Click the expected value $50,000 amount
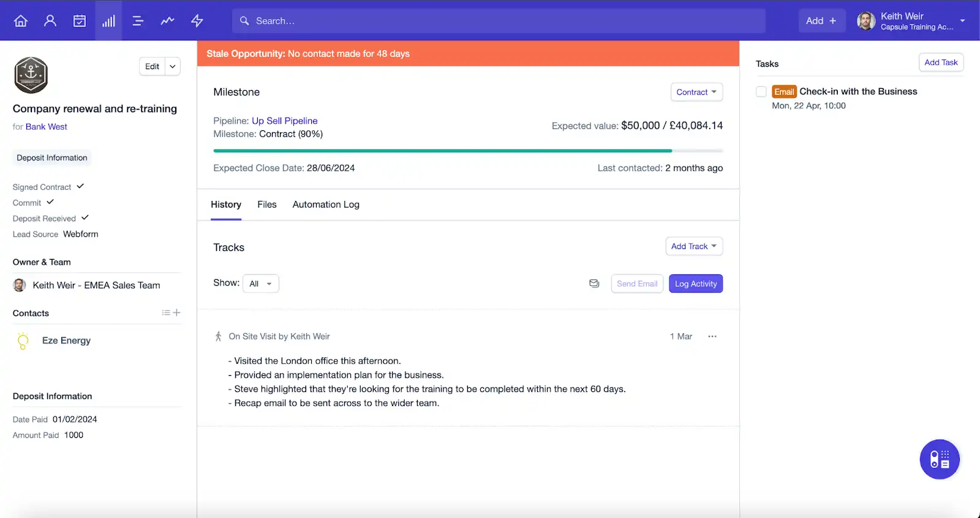 coord(640,126)
